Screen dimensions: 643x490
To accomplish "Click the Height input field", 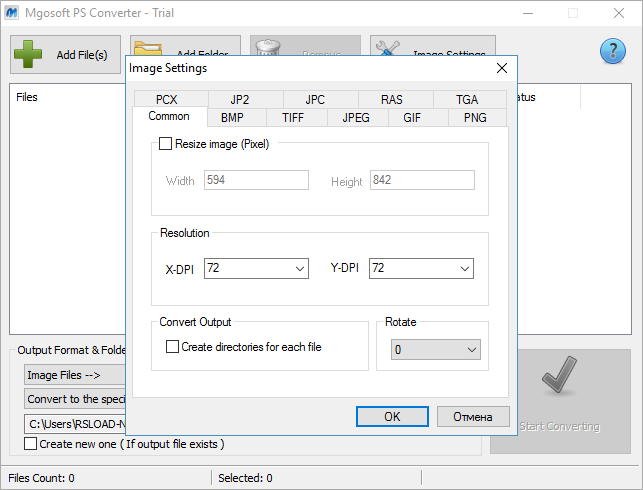I will pyautogui.click(x=422, y=180).
